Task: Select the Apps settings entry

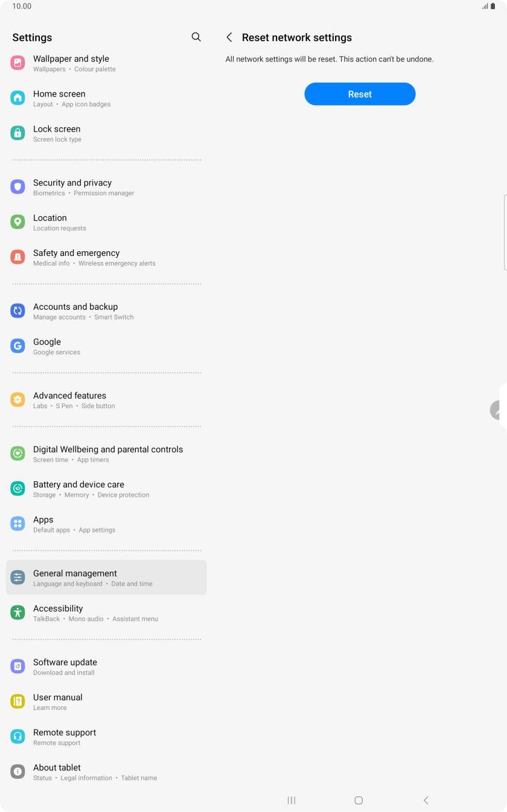Action: (x=106, y=524)
